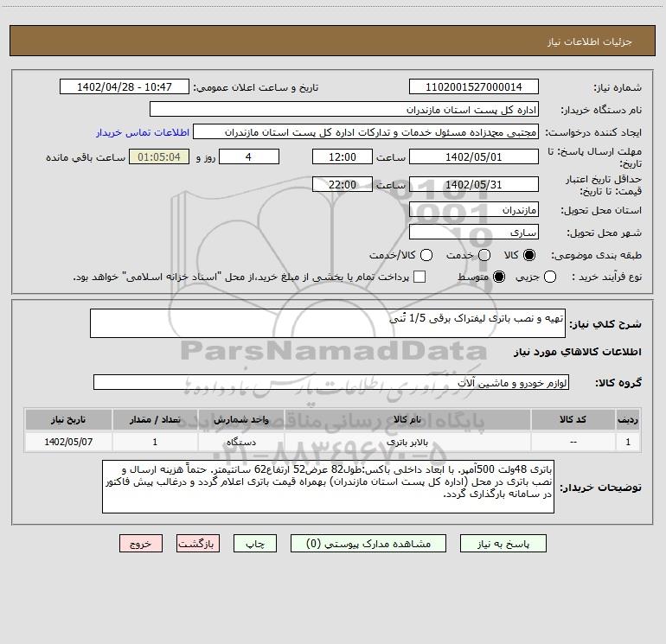This screenshot has height=644, width=666.
Task: Click the validity time field 22:00
Action: click(343, 185)
